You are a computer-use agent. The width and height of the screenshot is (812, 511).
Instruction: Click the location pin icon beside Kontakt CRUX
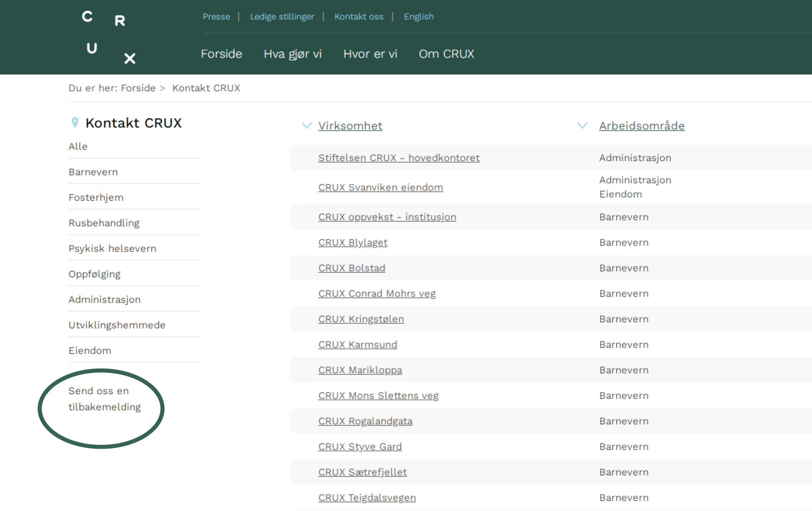coord(75,123)
